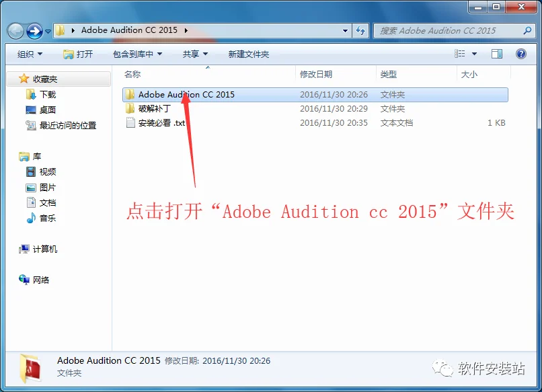Click the change view icon
Image resolution: width=542 pixels, height=392 pixels.
click(460, 54)
